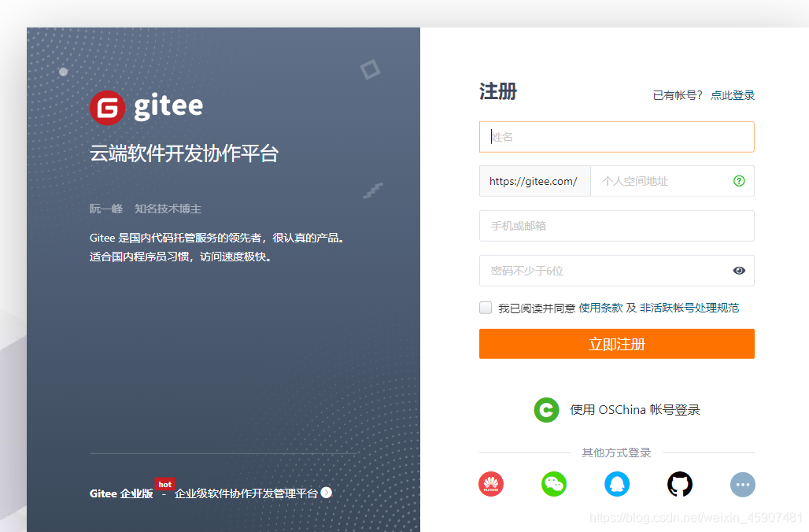Click the green OSChina circle icon
Image resolution: width=809 pixels, height=532 pixels.
pyautogui.click(x=546, y=410)
